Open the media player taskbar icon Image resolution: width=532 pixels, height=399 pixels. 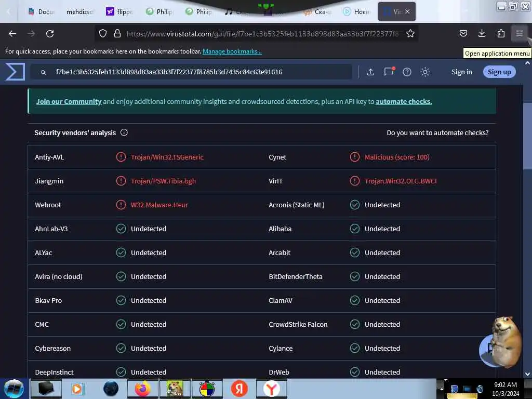pos(77,389)
